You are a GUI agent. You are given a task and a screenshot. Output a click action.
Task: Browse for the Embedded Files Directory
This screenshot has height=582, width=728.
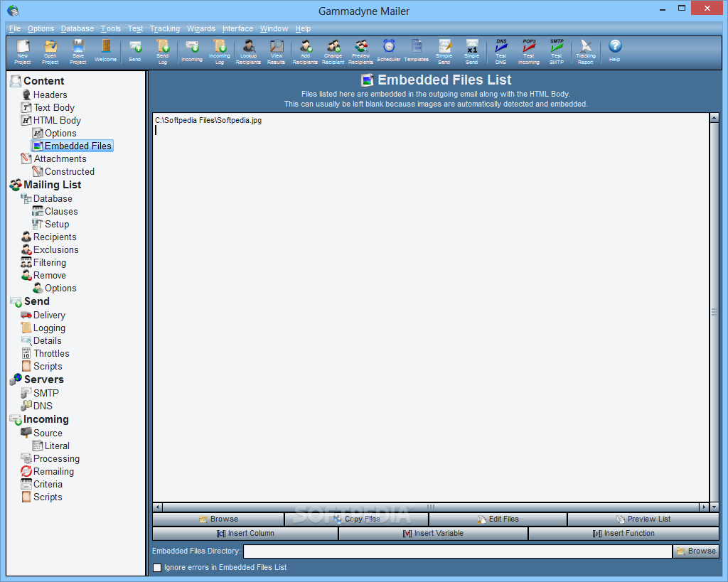click(x=696, y=551)
